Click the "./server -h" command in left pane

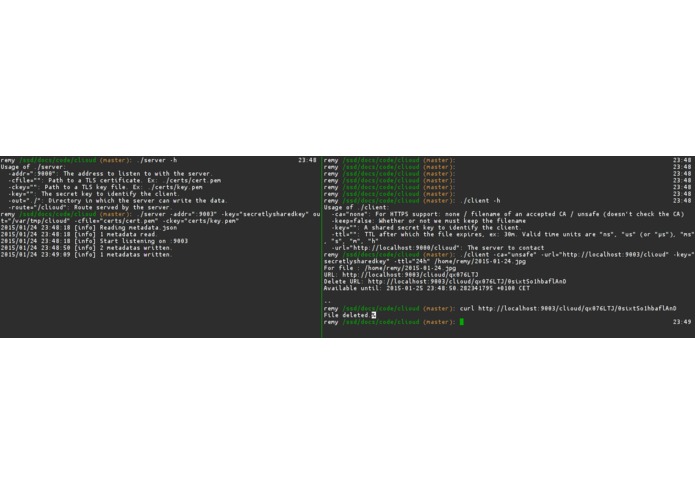coord(156,160)
